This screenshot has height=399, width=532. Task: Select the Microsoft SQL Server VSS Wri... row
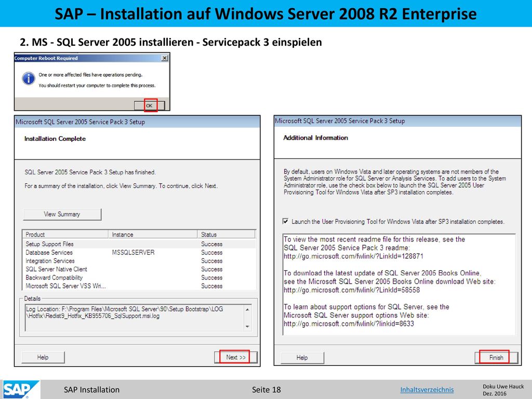coord(139,286)
